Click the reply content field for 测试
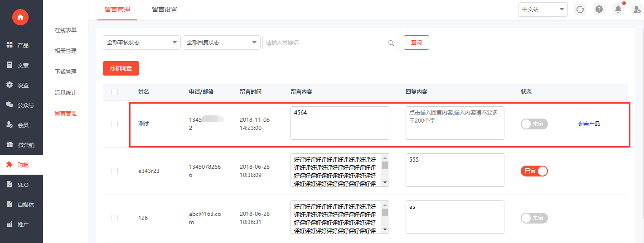Screen dimensions: 644x243 (x=455, y=123)
